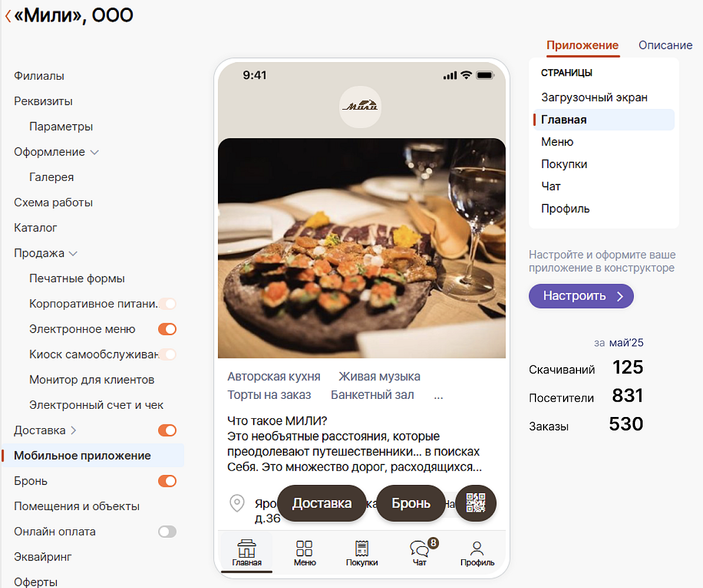Click the map pin location icon

click(x=237, y=503)
